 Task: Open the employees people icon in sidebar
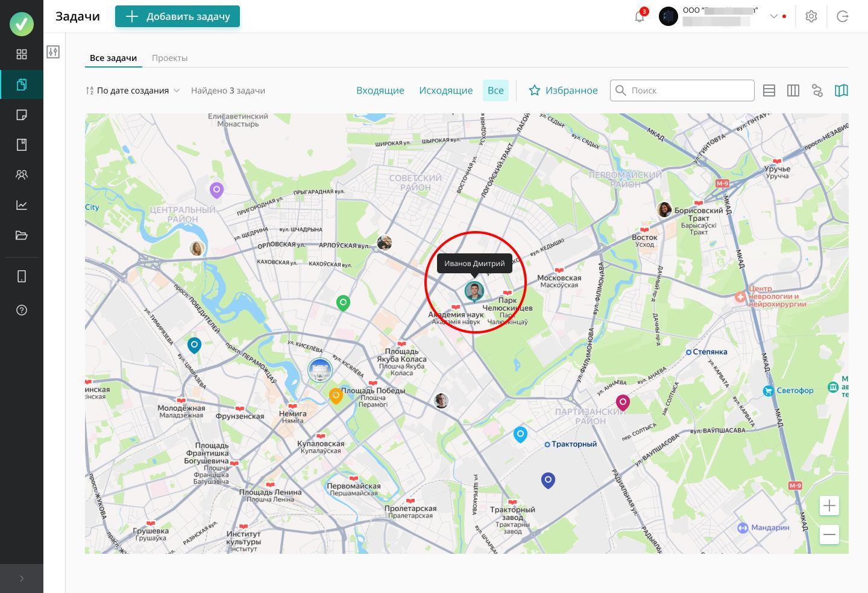click(22, 175)
